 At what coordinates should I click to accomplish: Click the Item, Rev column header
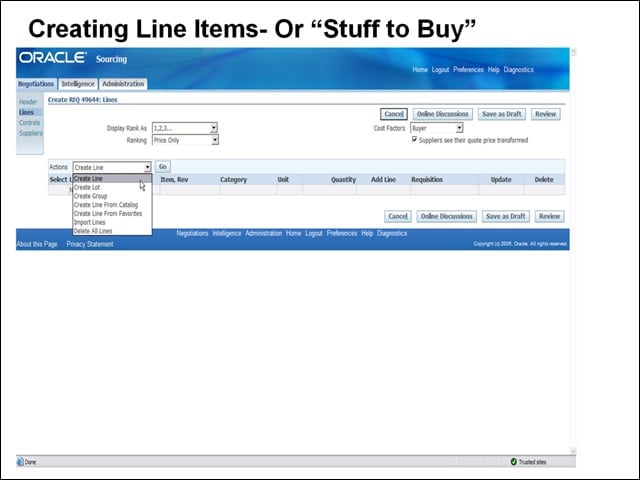pyautogui.click(x=174, y=180)
